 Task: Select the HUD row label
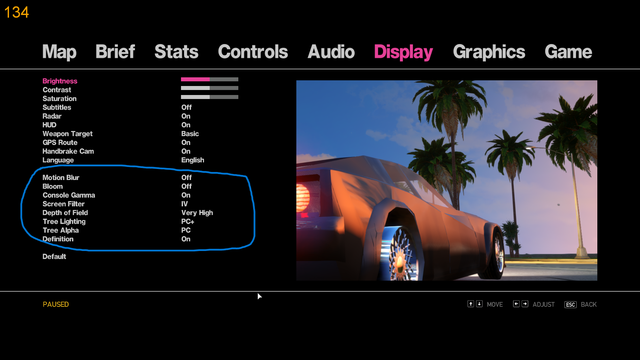[x=49, y=125]
